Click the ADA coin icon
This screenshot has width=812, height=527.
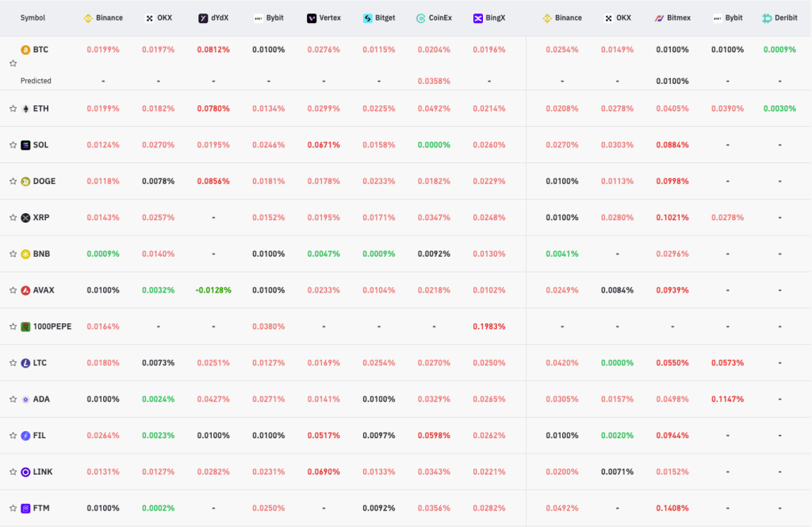click(x=25, y=399)
